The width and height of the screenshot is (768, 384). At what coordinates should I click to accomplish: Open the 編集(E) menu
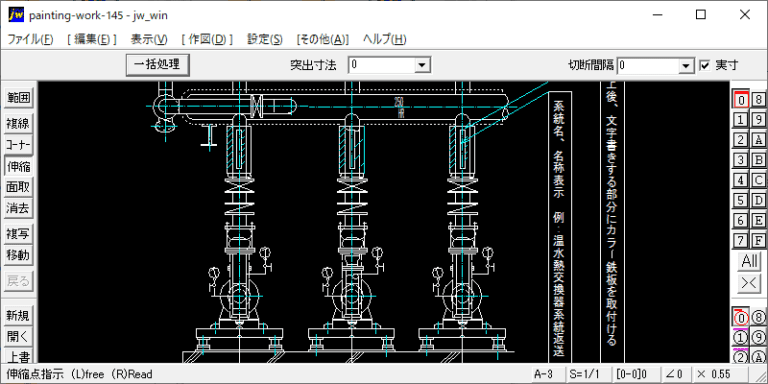92,40
